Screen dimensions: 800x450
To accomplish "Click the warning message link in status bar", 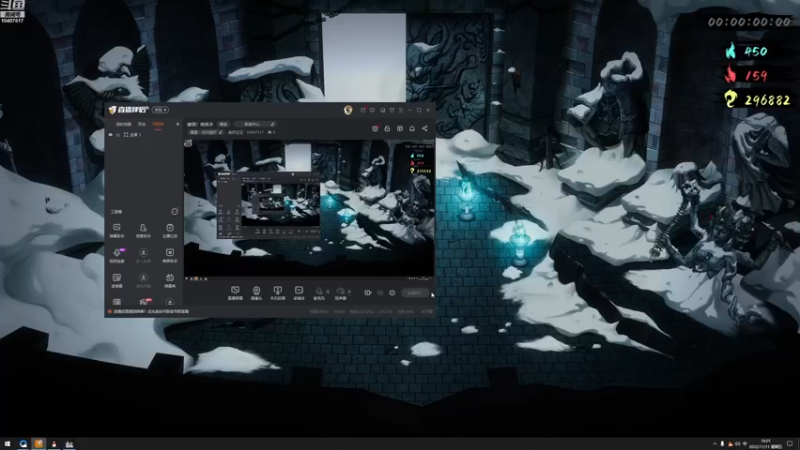I will pyautogui.click(x=151, y=311).
